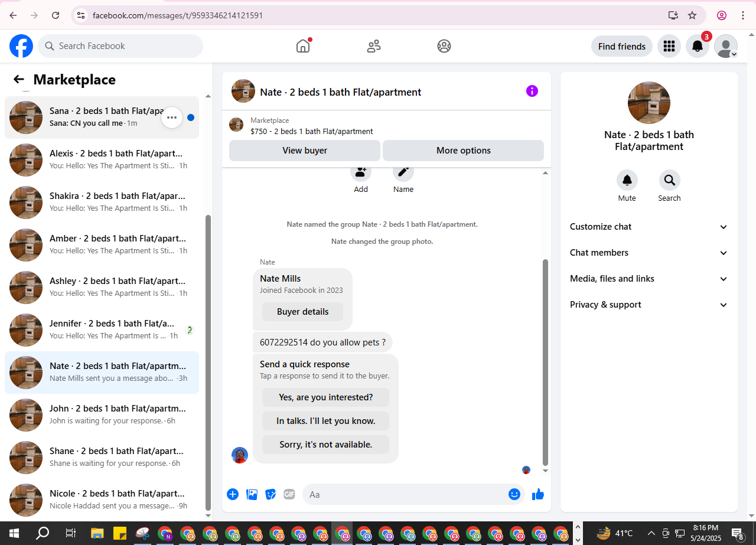Choose a sticker icon
This screenshot has width=756, height=545.
pos(271,494)
